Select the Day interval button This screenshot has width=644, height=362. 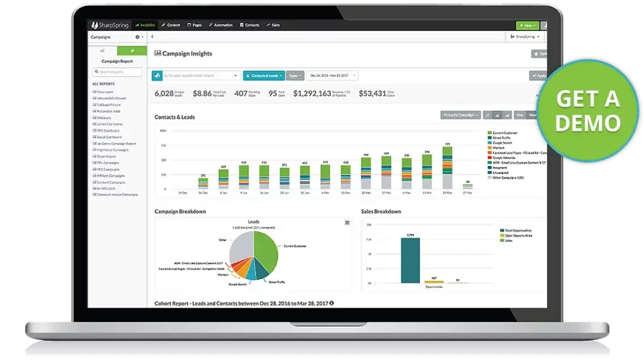(520, 115)
